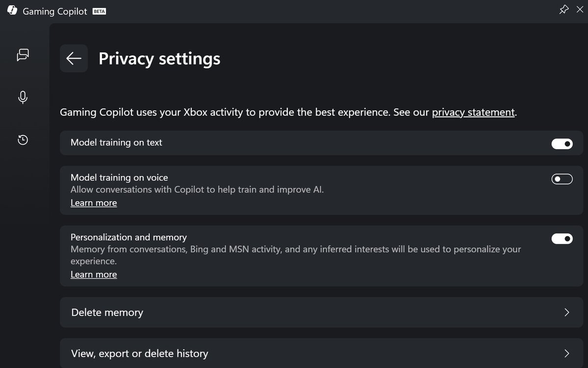The image size is (588, 368).
Task: Disable Model training on text toggle
Action: tap(562, 144)
